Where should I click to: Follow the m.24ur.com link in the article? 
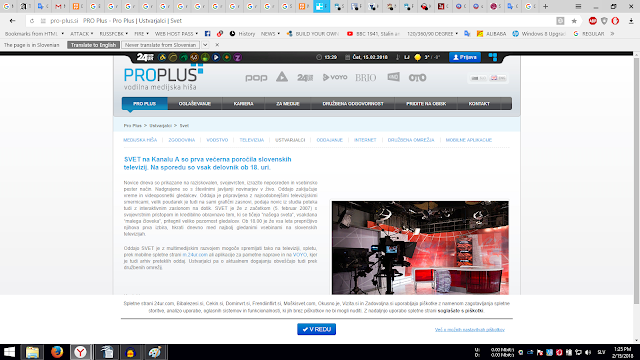tap(195, 255)
